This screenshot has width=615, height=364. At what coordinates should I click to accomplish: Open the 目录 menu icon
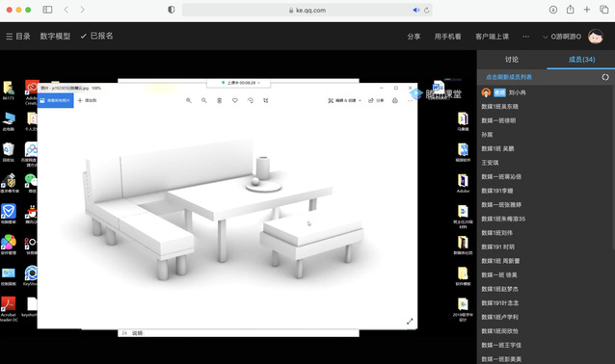click(x=10, y=37)
